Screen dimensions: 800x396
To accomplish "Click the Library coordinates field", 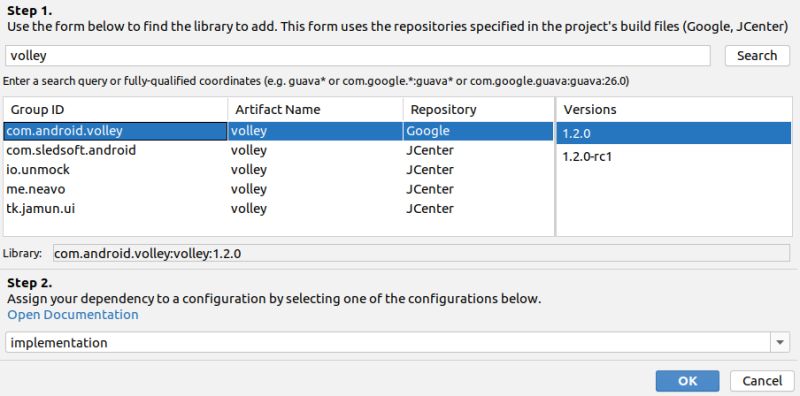I will (421, 253).
